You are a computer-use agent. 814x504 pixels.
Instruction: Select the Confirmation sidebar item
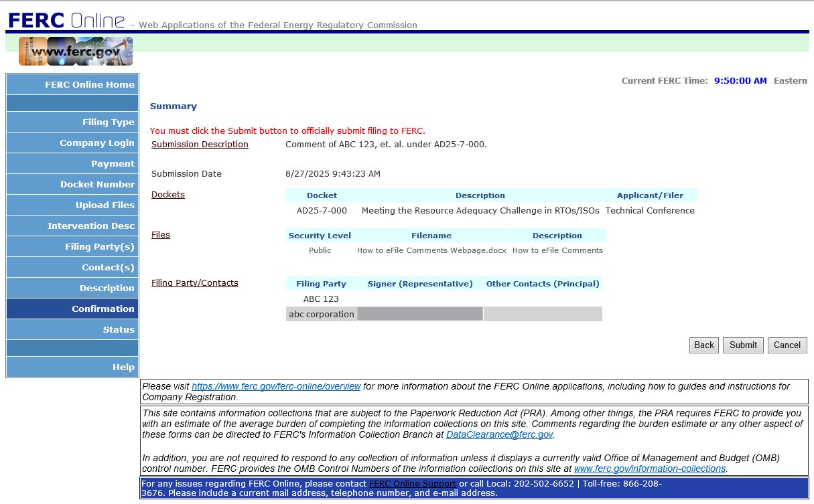pyautogui.click(x=72, y=309)
